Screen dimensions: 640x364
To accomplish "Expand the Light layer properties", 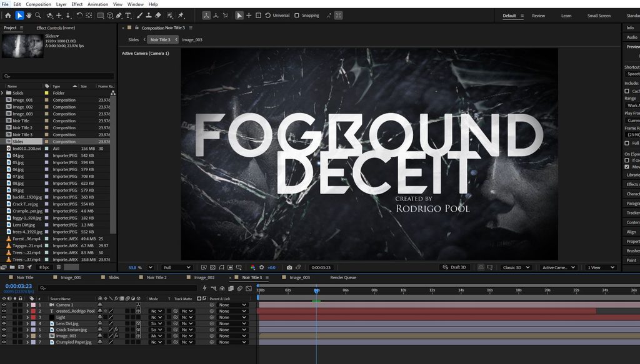I will [x=27, y=317].
